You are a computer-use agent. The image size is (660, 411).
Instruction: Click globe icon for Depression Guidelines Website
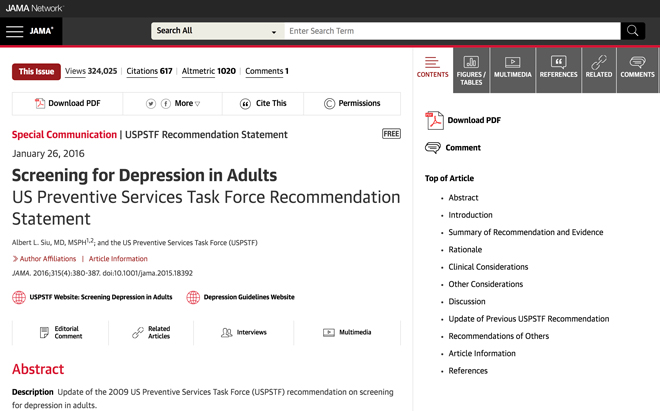(193, 297)
